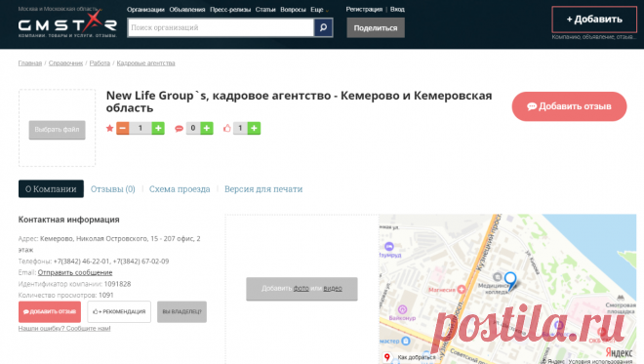Image resolution: width=644 pixels, height=364 pixels.
Task: Add comment with green plus button
Action: point(207,128)
